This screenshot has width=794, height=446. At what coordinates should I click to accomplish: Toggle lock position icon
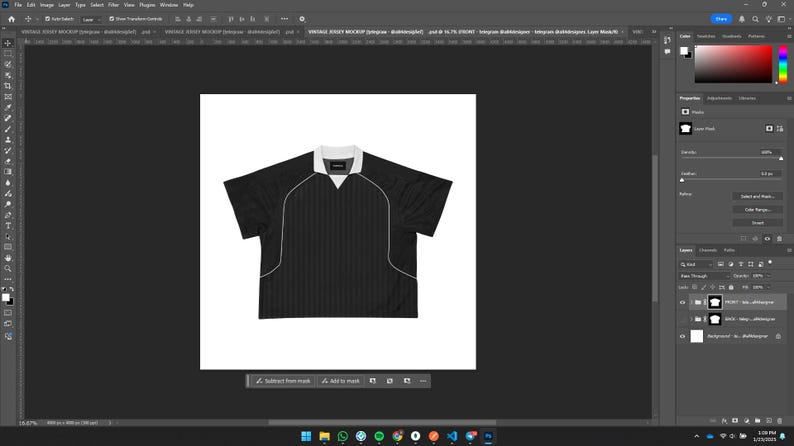pyautogui.click(x=713, y=287)
